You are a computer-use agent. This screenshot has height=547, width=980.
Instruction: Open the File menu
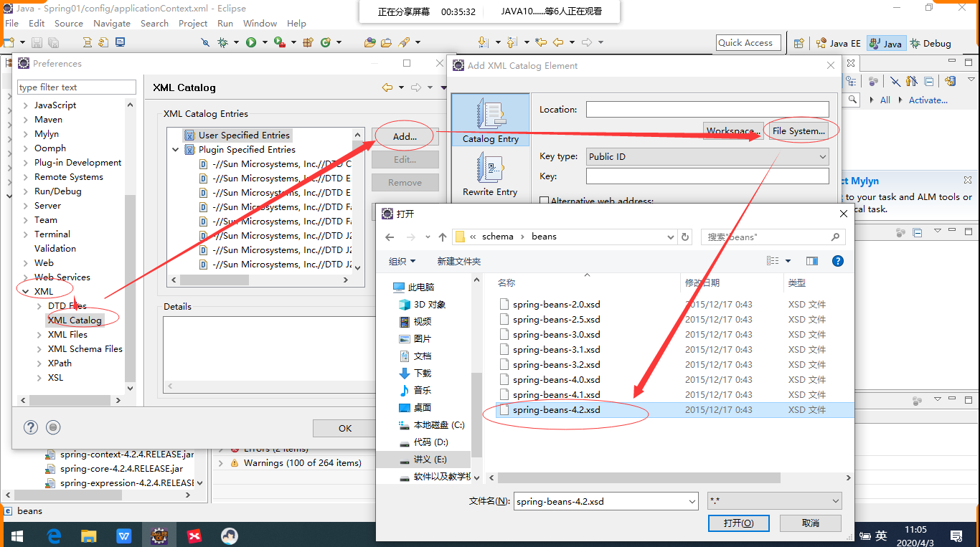coord(11,23)
